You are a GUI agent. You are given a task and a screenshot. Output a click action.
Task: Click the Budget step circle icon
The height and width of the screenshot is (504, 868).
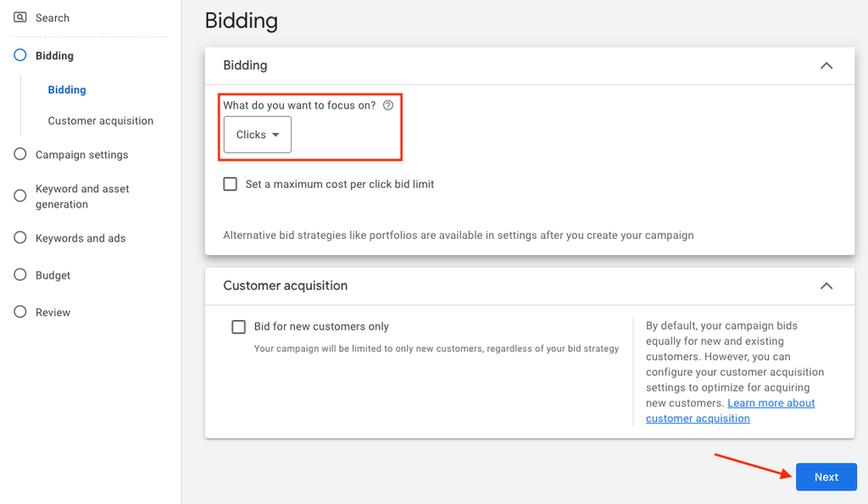point(20,275)
